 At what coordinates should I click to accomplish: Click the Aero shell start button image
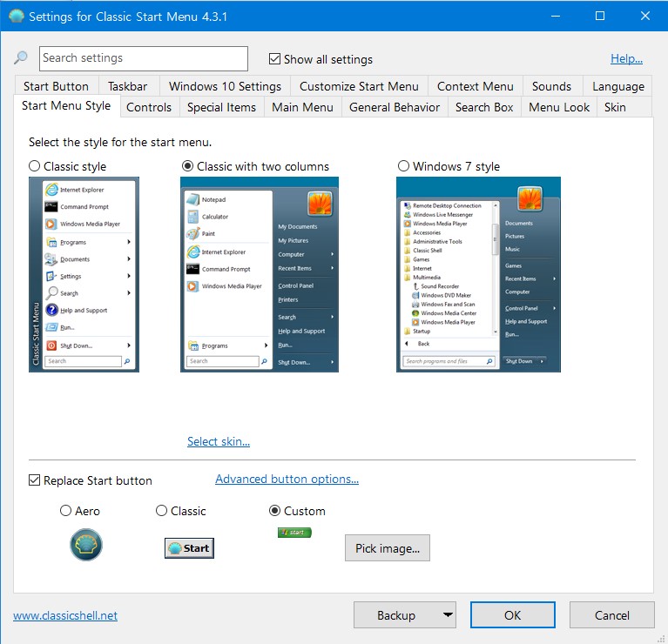tap(86, 545)
